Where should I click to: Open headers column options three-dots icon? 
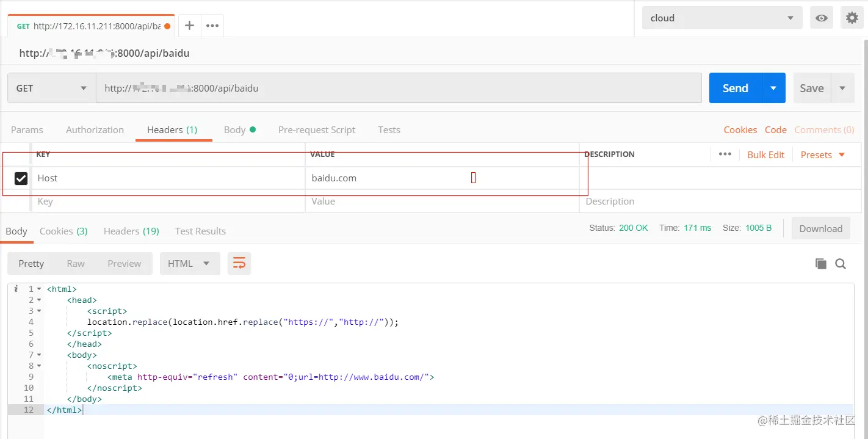click(725, 154)
